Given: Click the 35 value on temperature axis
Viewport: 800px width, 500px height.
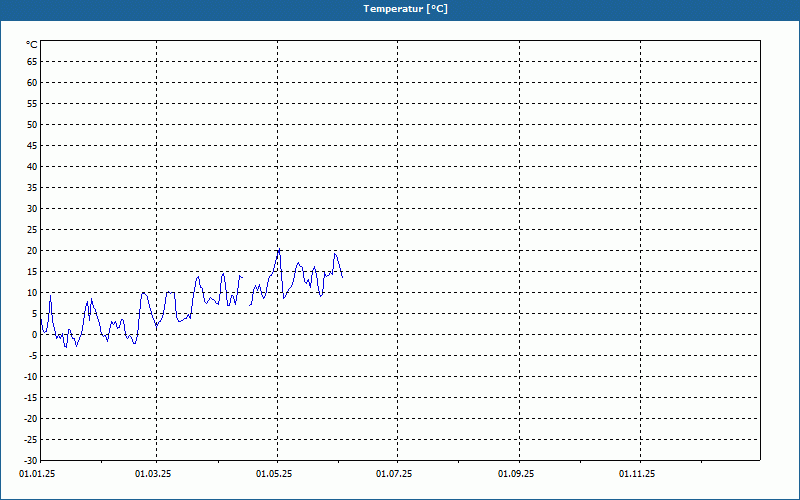Looking at the screenshot, I should point(32,188).
